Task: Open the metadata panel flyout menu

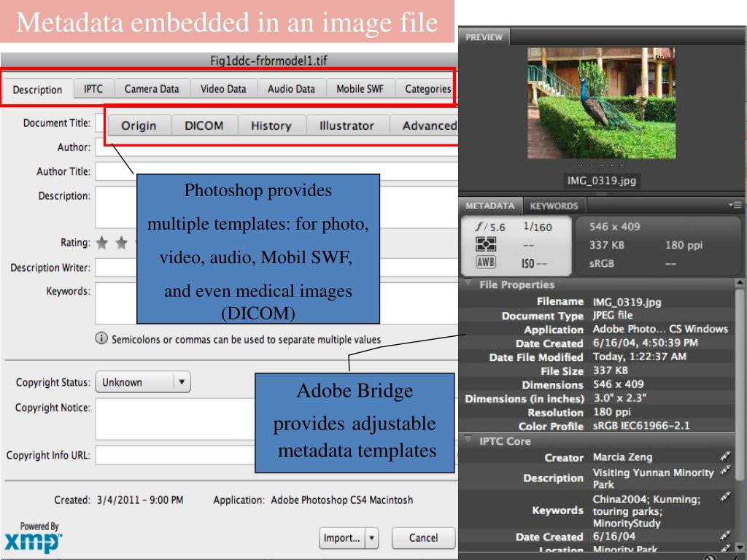Action: tap(735, 205)
